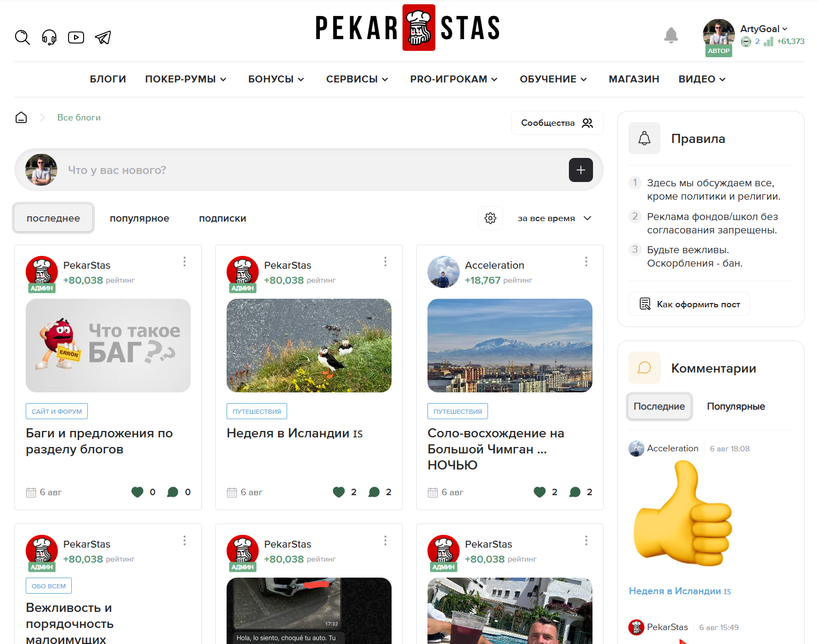Image resolution: width=818 pixels, height=644 pixels.
Task: Expand the 'за все время' period dropdown
Action: point(554,218)
